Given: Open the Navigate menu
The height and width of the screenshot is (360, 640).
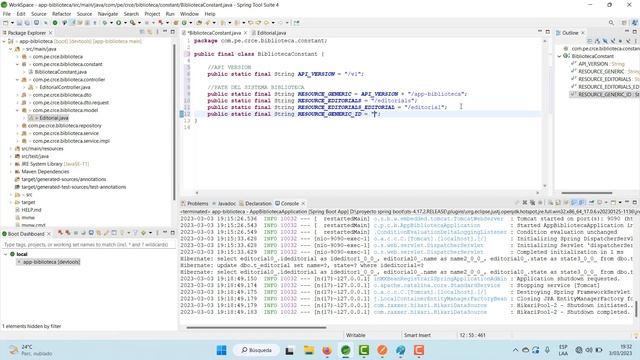Looking at the screenshot, I should tap(108, 14).
